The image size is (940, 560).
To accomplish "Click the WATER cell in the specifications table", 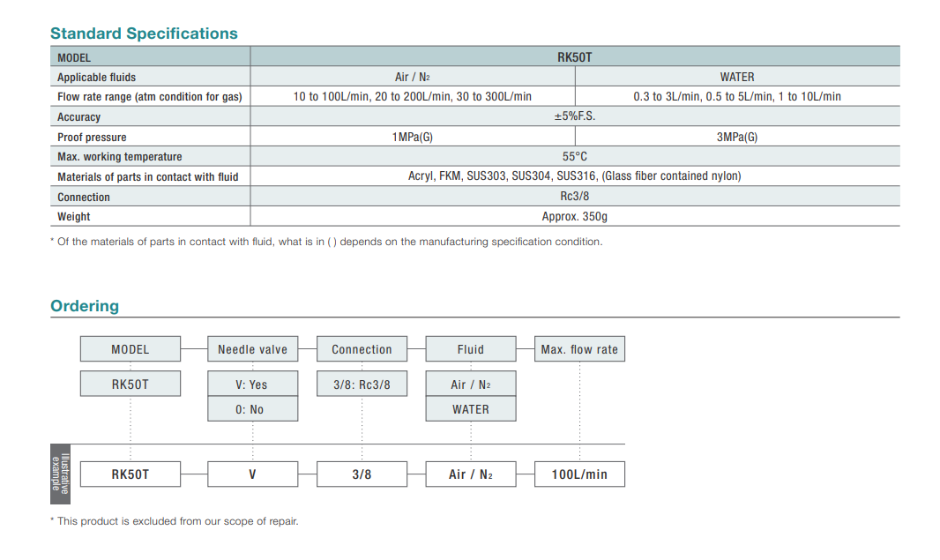I will click(737, 77).
